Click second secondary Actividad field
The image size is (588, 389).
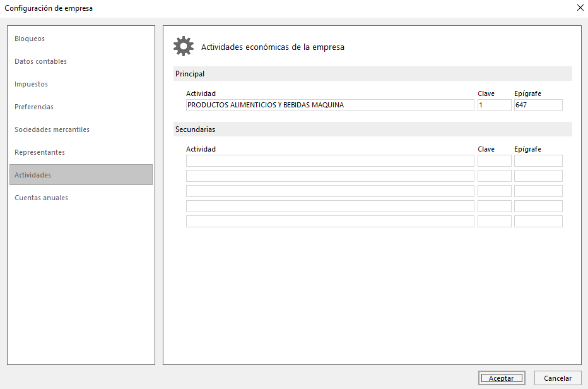click(330, 176)
